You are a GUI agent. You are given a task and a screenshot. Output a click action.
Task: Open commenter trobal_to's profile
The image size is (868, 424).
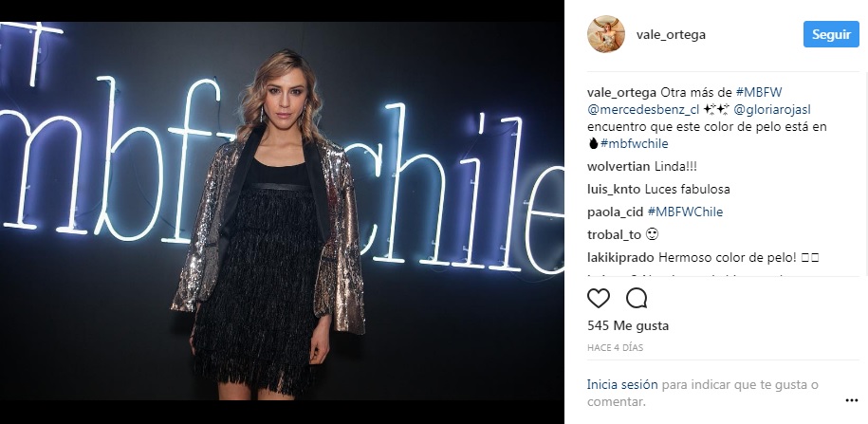coord(614,234)
